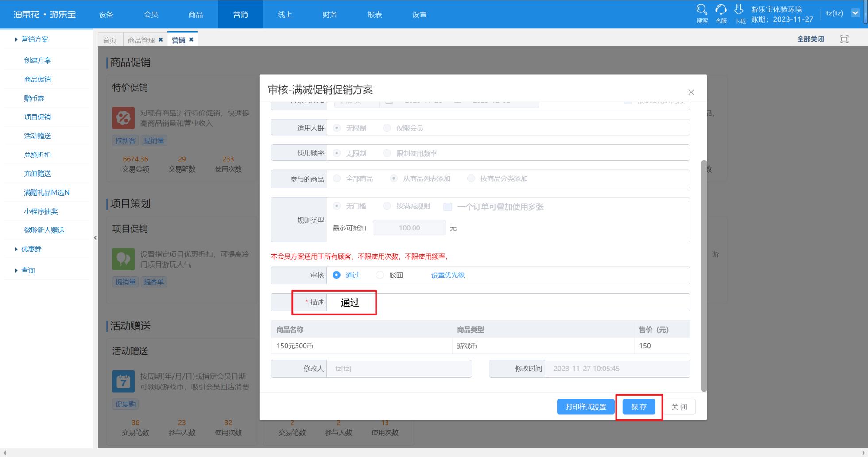Click the tz(tz) username in header
This screenshot has height=457, width=868.
(834, 13)
